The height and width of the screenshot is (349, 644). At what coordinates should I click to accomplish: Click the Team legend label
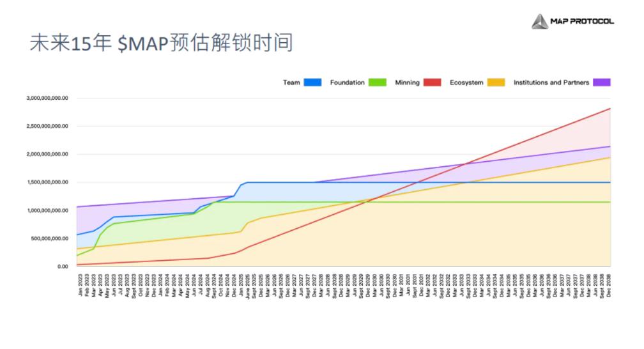(x=291, y=82)
